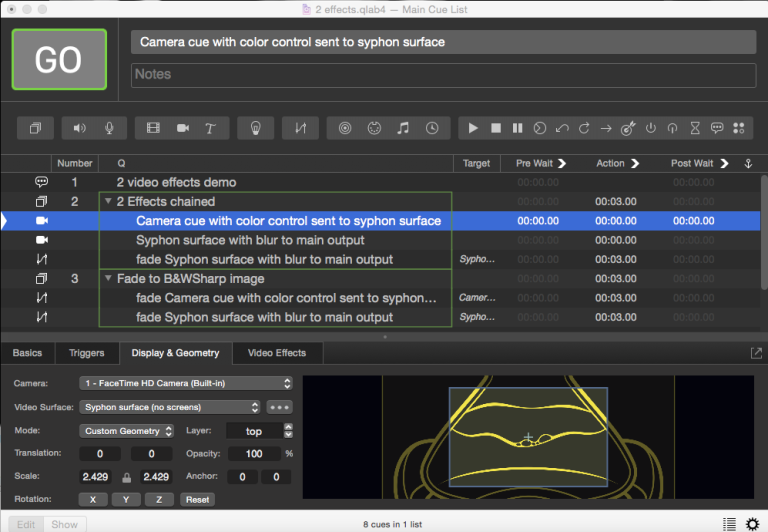
Task: Click the Reset rotation button
Action: 197,499
